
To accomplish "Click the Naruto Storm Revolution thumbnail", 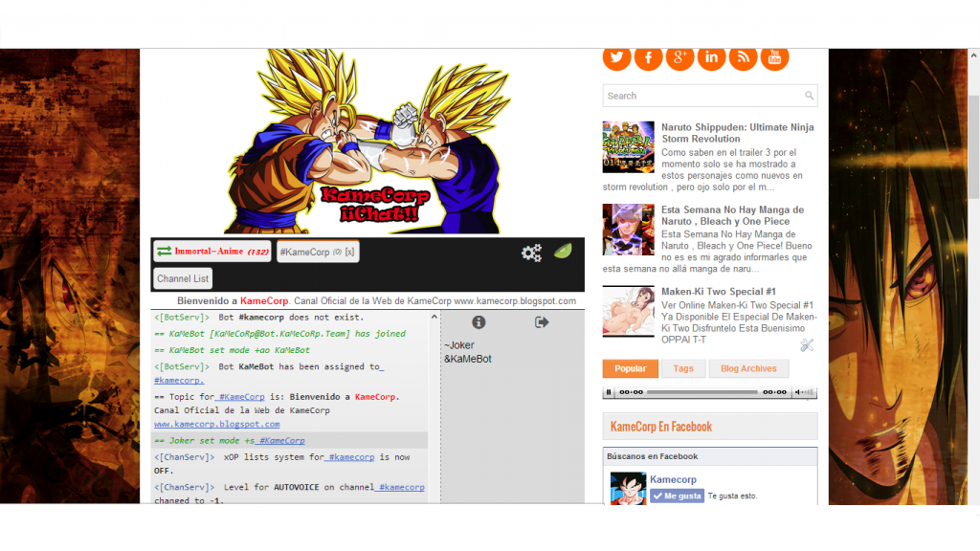I will pos(628,146).
